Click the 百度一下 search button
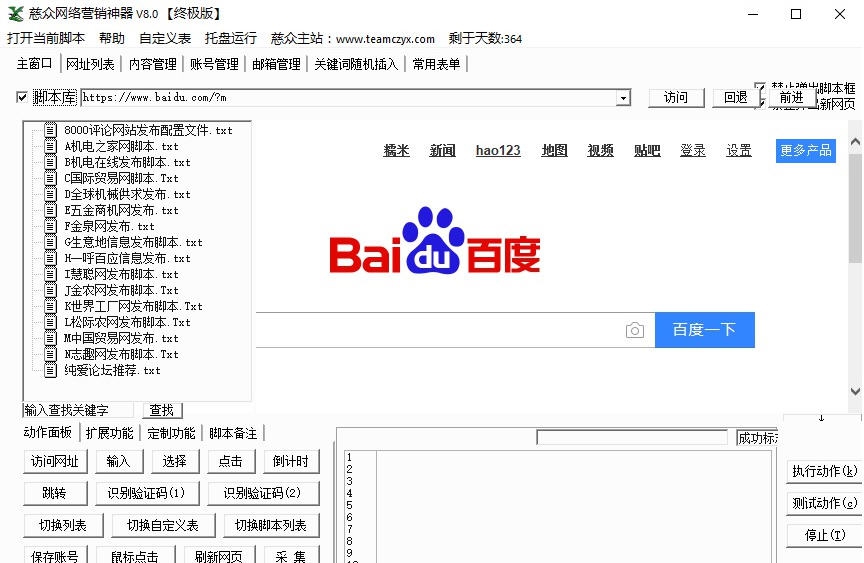The width and height of the screenshot is (864, 563). click(x=705, y=330)
